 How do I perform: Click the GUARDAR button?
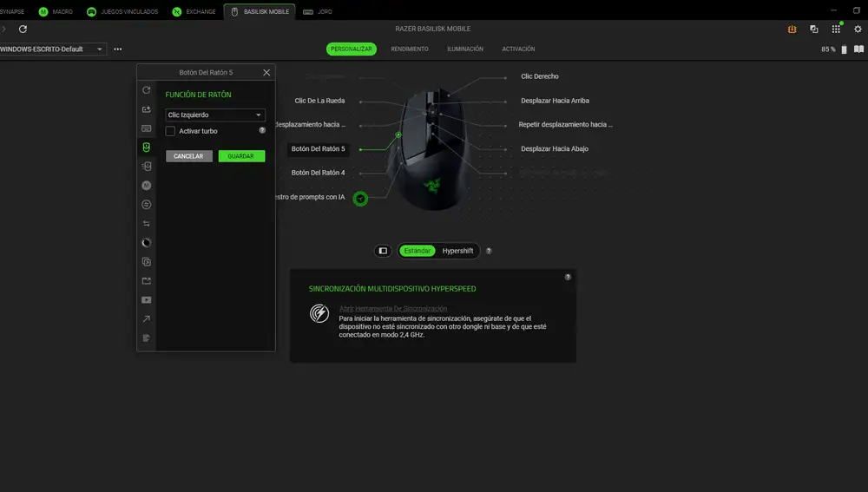(x=241, y=156)
